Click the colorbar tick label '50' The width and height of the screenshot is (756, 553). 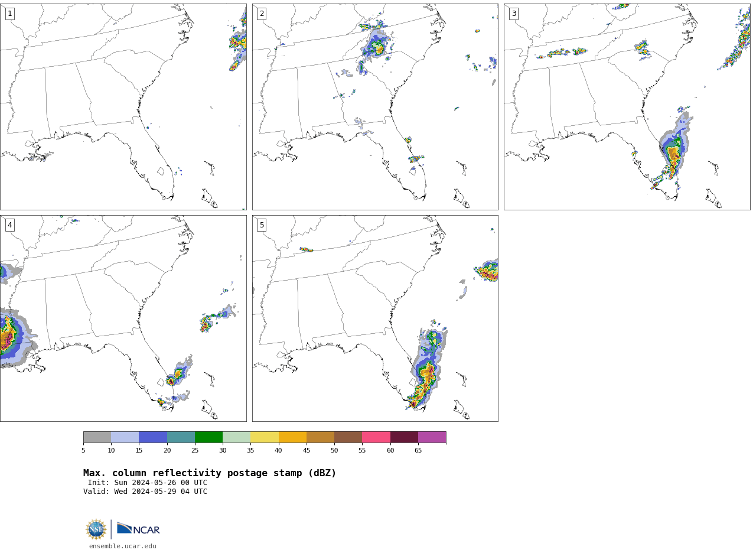point(334,450)
